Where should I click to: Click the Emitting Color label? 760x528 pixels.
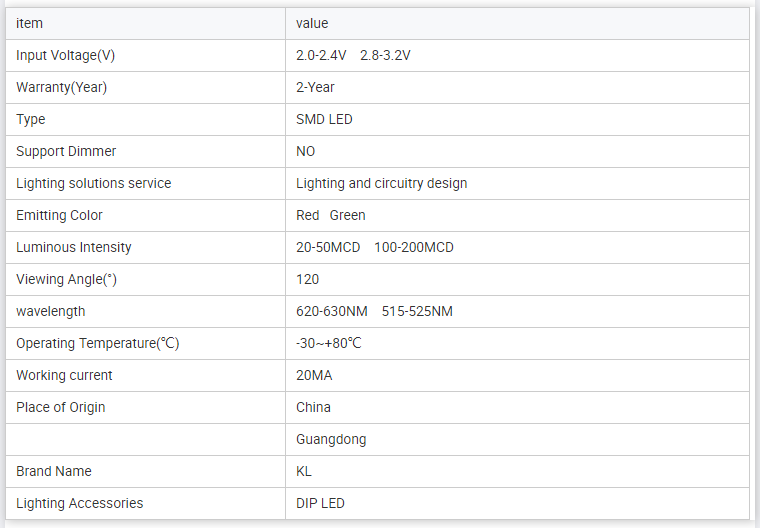[59, 215]
